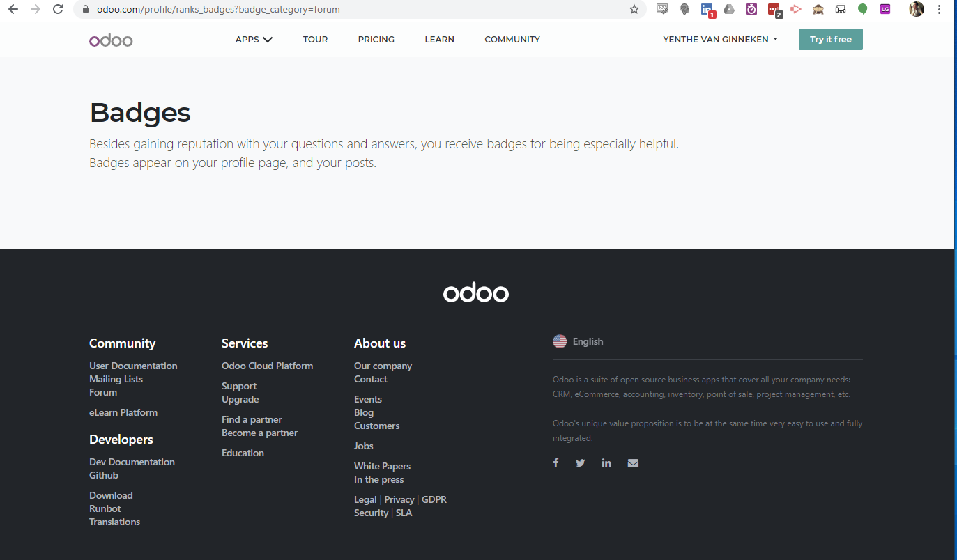Screen dimensions: 957x560
Task: Open the YENTHE VAN GINNEKEN account dropdown
Action: coord(720,40)
